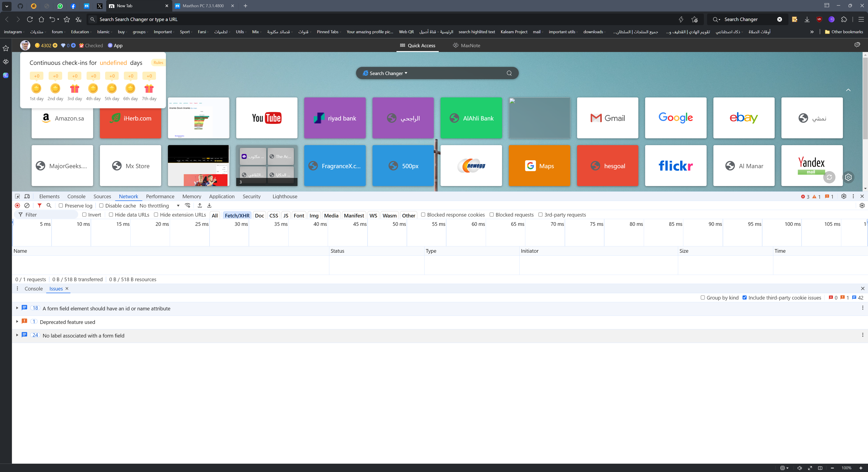Open the feedback chat icon at top right
868x472 pixels.
click(x=857, y=45)
